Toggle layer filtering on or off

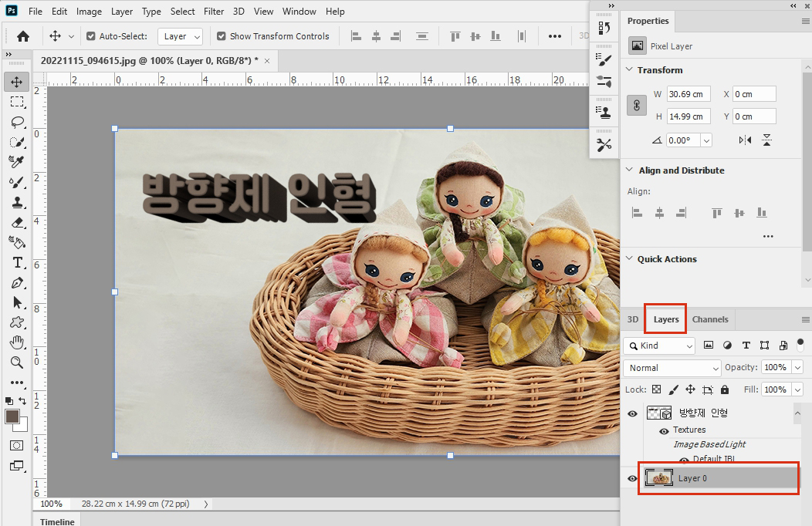click(x=800, y=344)
